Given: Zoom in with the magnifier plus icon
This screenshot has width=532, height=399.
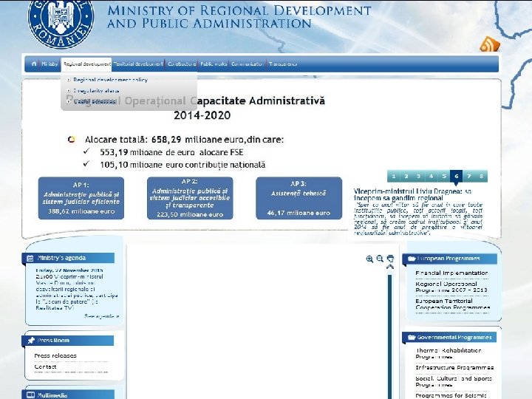Looking at the screenshot, I should (x=369, y=259).
